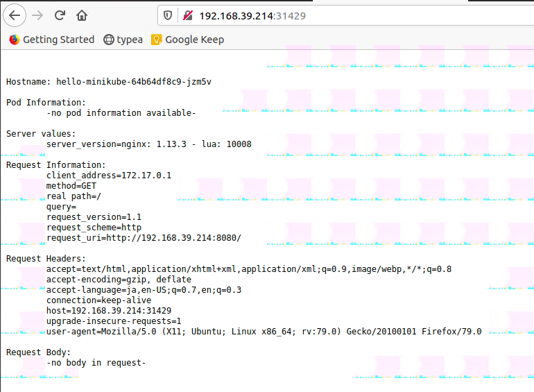Screen dimensions: 534x392
Task: Launch the Google Keep bookmark
Action: (187, 40)
